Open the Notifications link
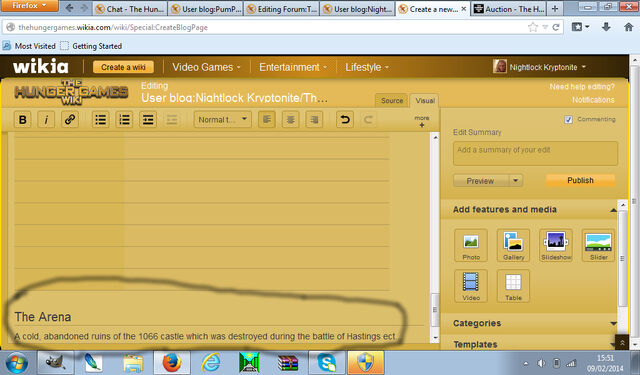Screen dimensions: 640x375 pos(593,100)
